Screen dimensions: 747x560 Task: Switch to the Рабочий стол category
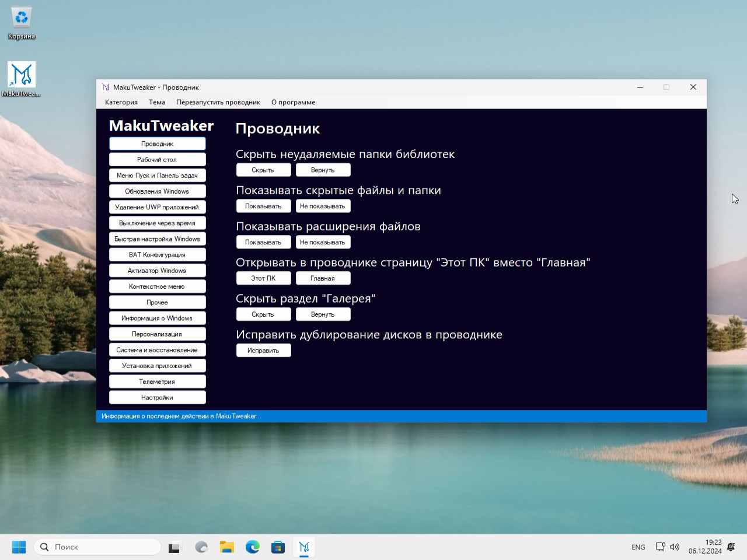157,159
